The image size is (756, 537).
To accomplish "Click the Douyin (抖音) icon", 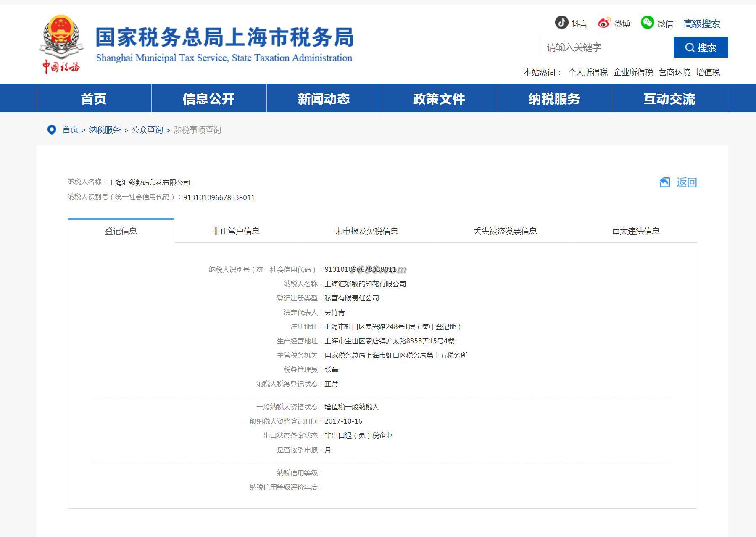I will coord(561,22).
